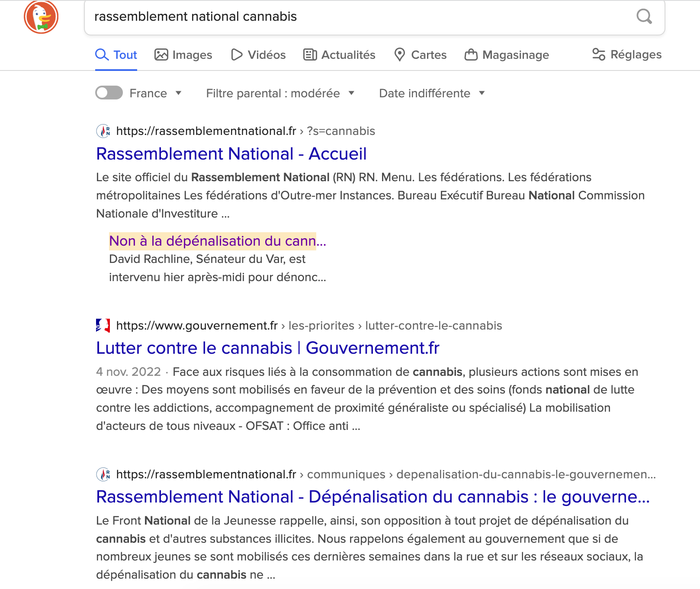This screenshot has width=700, height=589.
Task: Open the Vidéos tab
Action: coord(258,55)
